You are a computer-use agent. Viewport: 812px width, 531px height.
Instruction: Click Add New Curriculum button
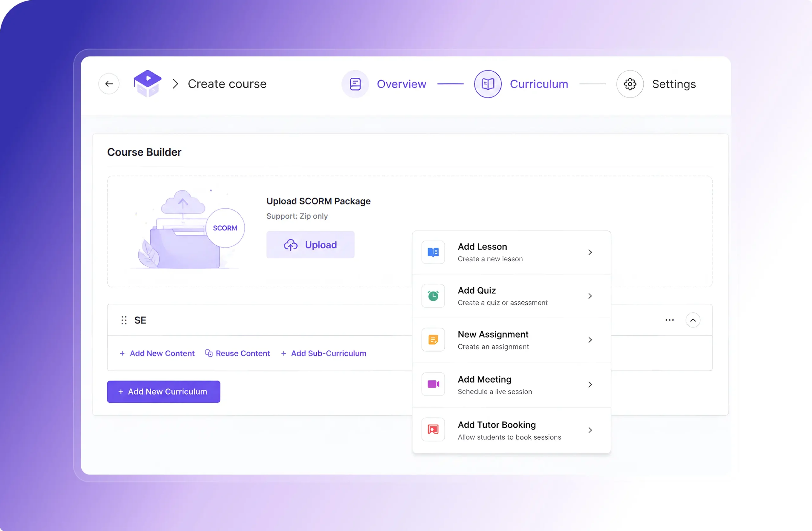(x=163, y=392)
